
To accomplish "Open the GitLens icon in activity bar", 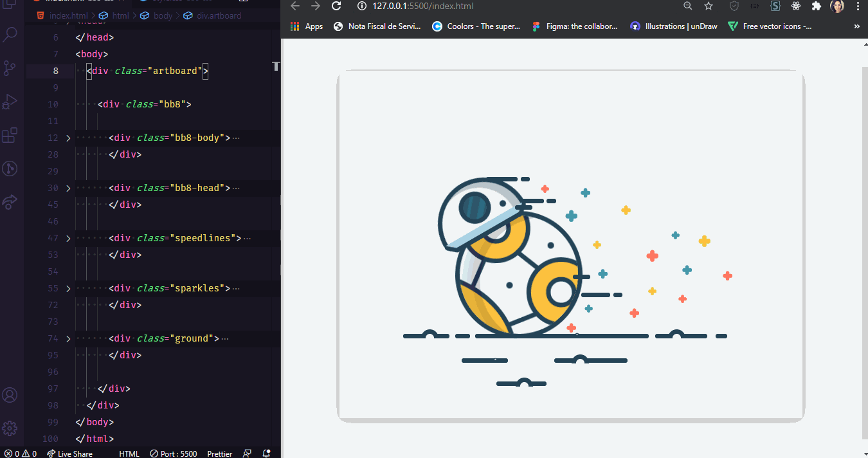I will [10, 169].
